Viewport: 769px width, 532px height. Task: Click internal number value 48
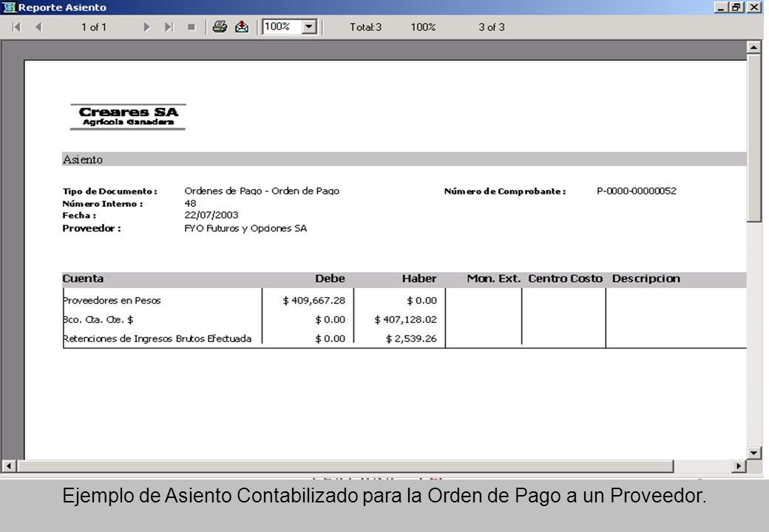point(190,203)
